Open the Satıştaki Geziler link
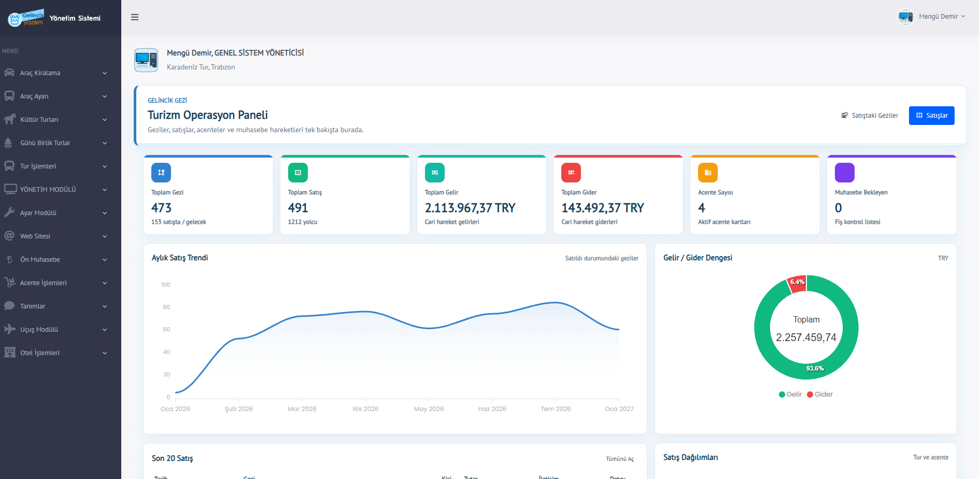The height and width of the screenshot is (479, 980). coord(870,116)
